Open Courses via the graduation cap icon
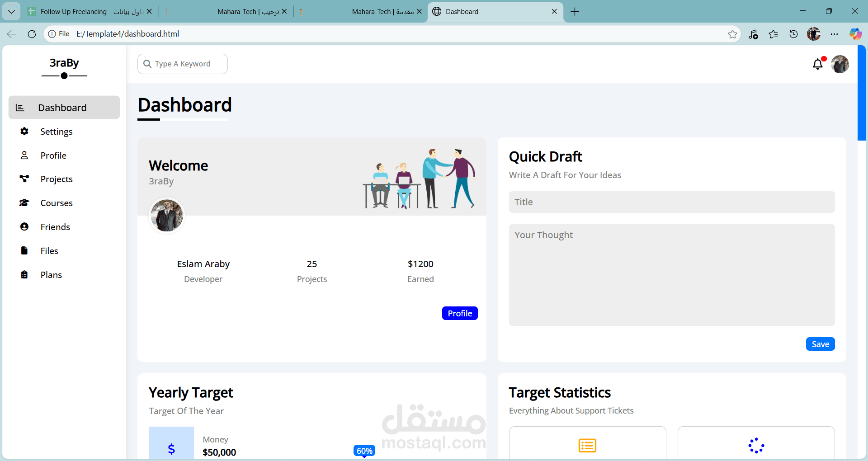This screenshot has width=868, height=461. click(24, 202)
